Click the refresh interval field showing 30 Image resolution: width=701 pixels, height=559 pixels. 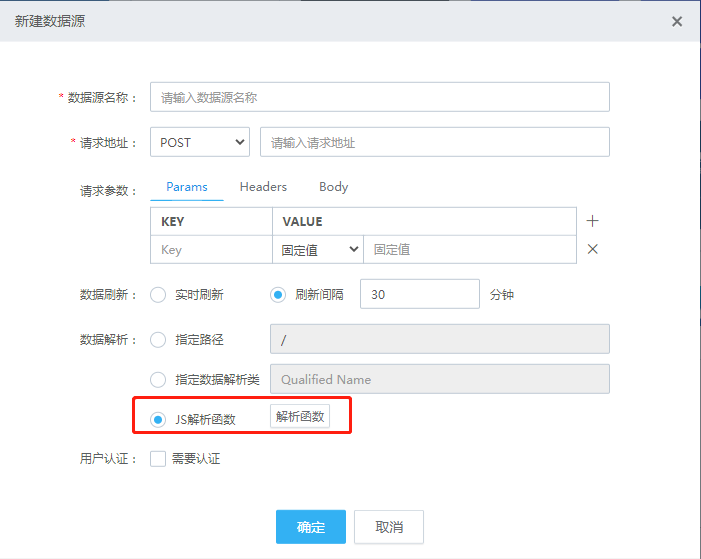(x=420, y=294)
